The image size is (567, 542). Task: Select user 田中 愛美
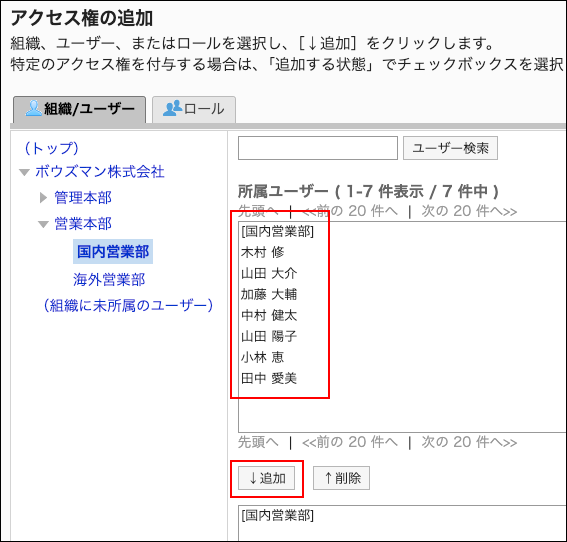click(x=269, y=378)
